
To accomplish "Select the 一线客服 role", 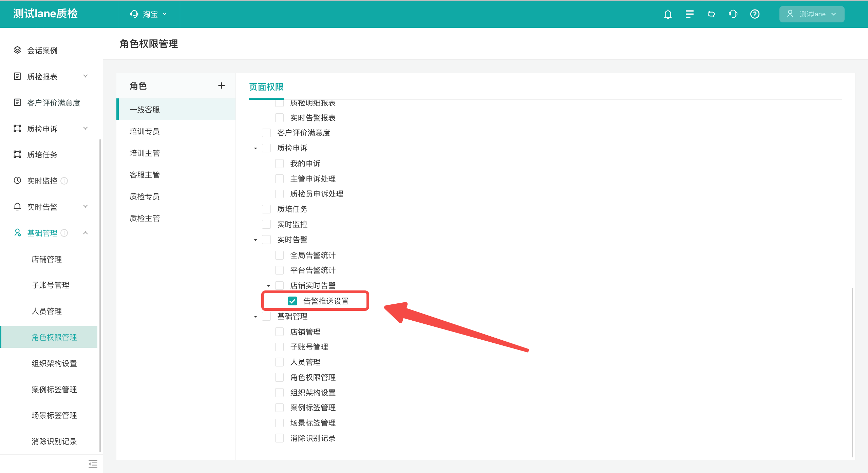I will click(x=176, y=109).
